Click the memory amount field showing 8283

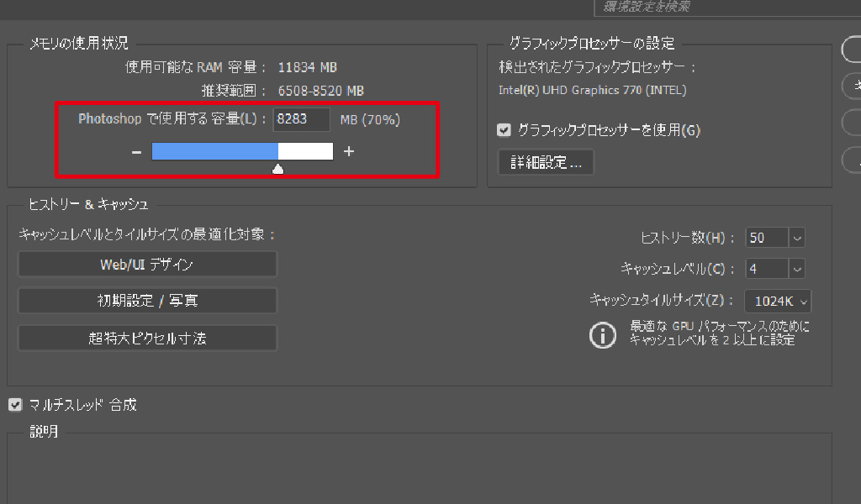(301, 119)
